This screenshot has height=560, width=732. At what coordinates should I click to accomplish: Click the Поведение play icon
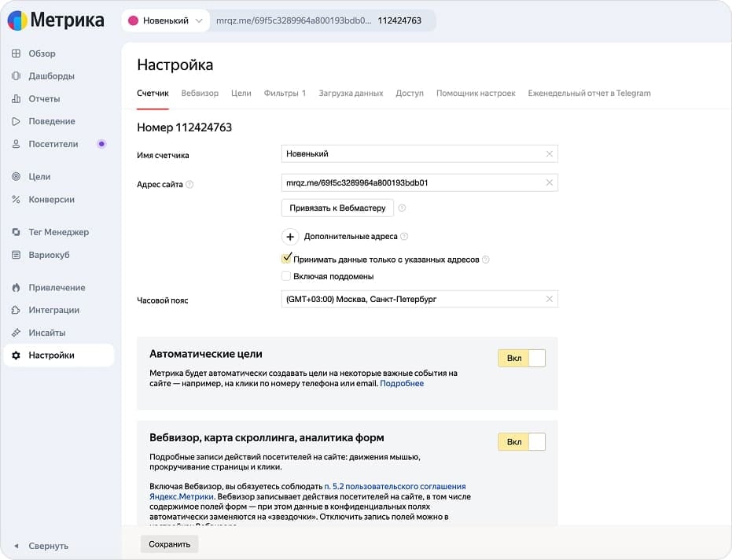[x=16, y=121]
